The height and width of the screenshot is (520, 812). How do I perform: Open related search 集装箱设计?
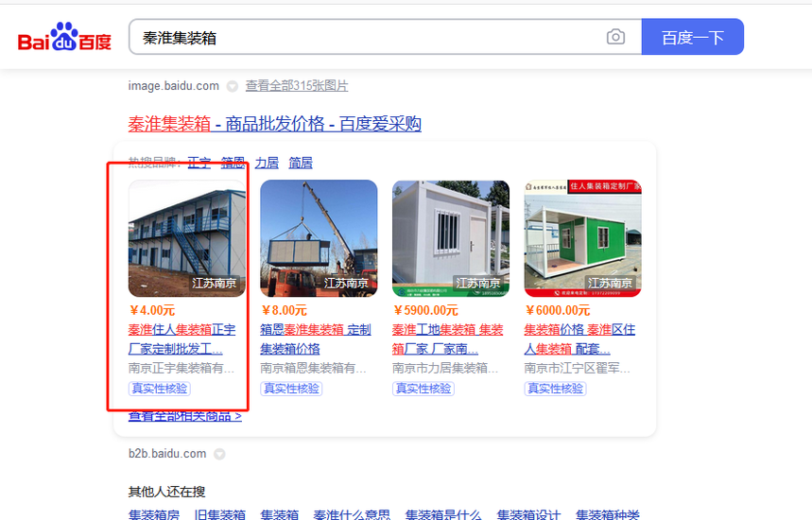pyautogui.click(x=528, y=514)
